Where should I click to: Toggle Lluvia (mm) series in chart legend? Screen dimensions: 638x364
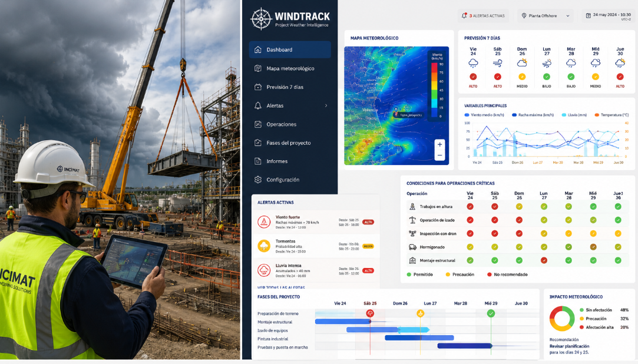click(x=574, y=115)
